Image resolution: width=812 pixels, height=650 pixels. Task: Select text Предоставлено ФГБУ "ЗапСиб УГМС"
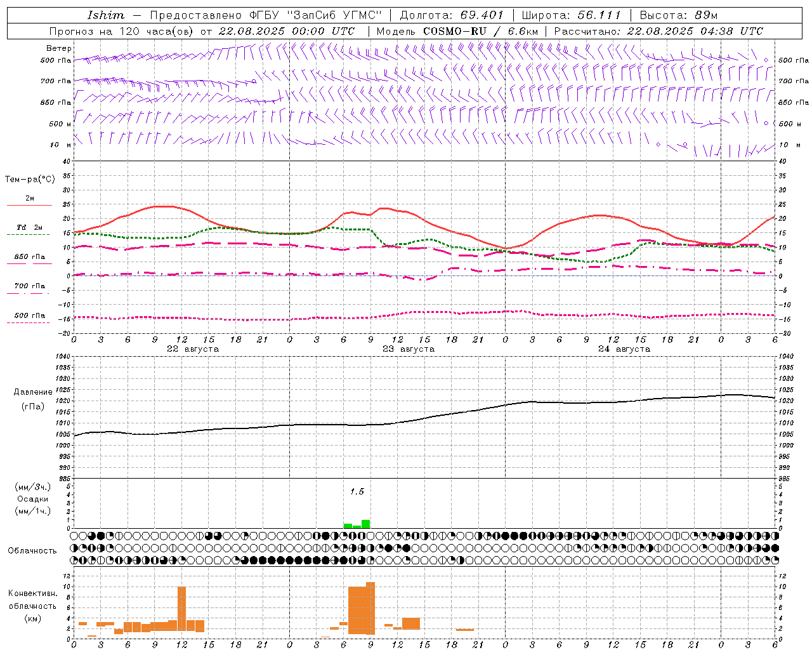(266, 15)
